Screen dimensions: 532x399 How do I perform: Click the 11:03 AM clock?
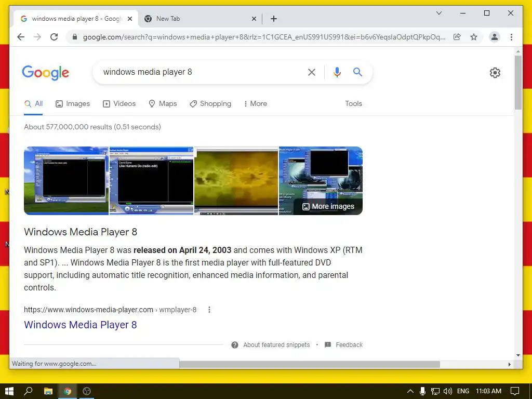(x=488, y=391)
